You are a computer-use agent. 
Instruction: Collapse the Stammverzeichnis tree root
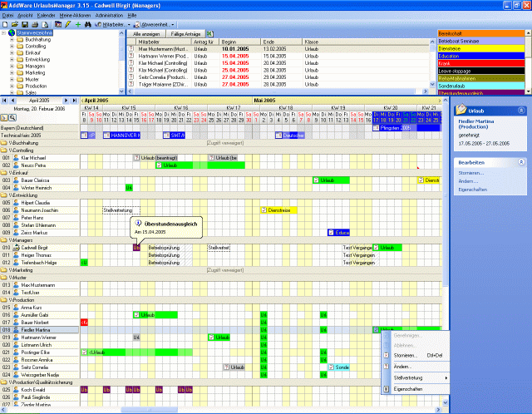click(3, 33)
